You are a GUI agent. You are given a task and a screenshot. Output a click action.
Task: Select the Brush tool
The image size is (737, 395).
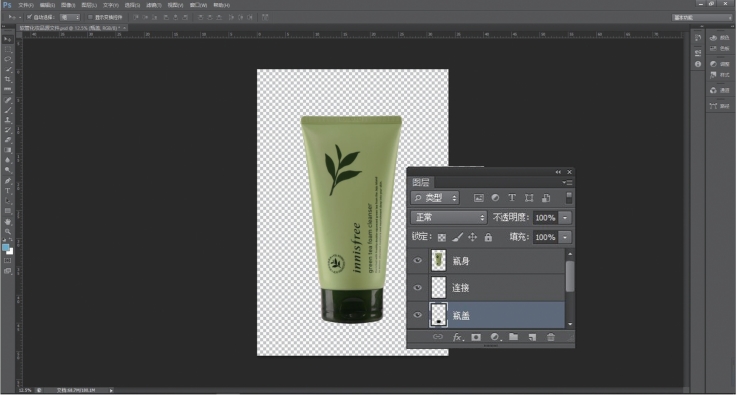click(8, 110)
